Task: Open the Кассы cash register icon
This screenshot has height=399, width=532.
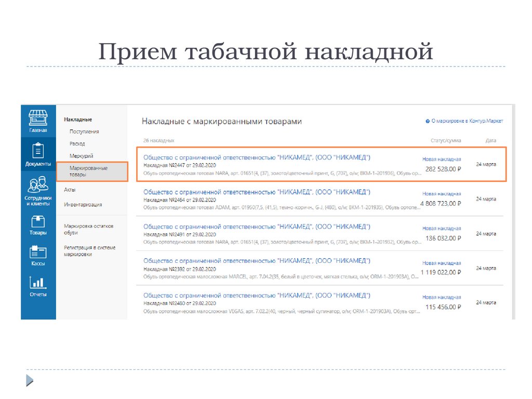Action: click(x=38, y=252)
